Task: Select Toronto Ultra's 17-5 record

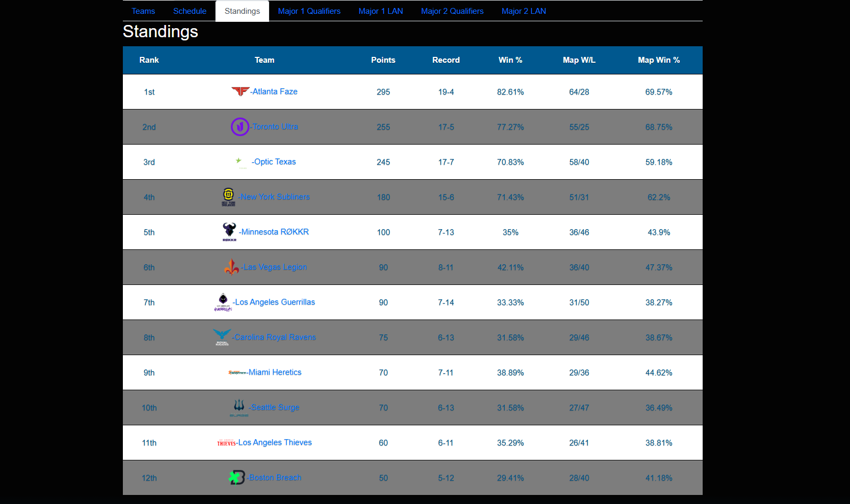Action: pyautogui.click(x=446, y=127)
